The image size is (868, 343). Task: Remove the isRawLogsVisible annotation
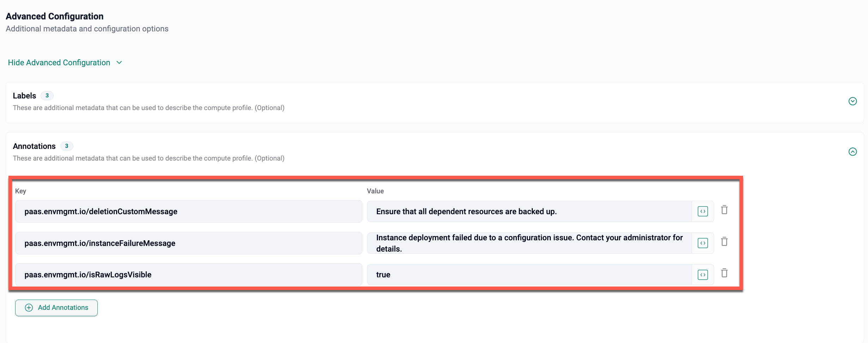(724, 273)
